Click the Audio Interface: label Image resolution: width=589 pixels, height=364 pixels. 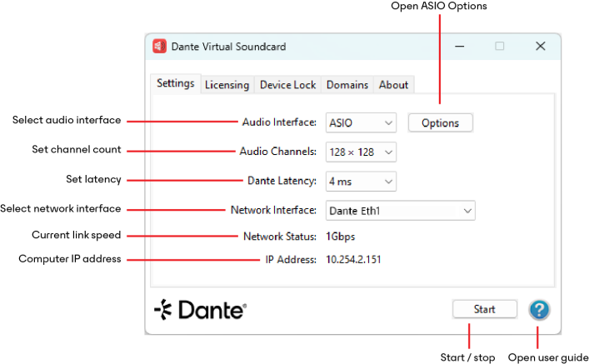coord(279,122)
